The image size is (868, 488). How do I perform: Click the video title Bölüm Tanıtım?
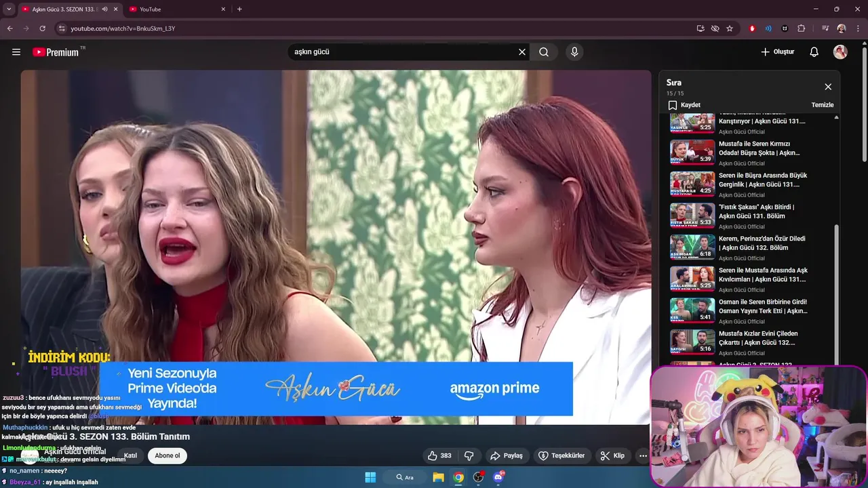click(x=105, y=436)
